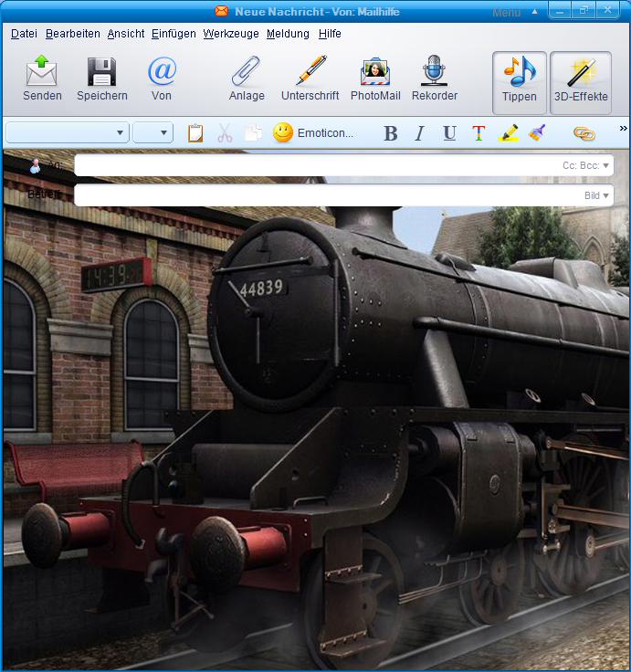
Task: Expand the Cc: Bcc: dropdown
Action: [585, 165]
